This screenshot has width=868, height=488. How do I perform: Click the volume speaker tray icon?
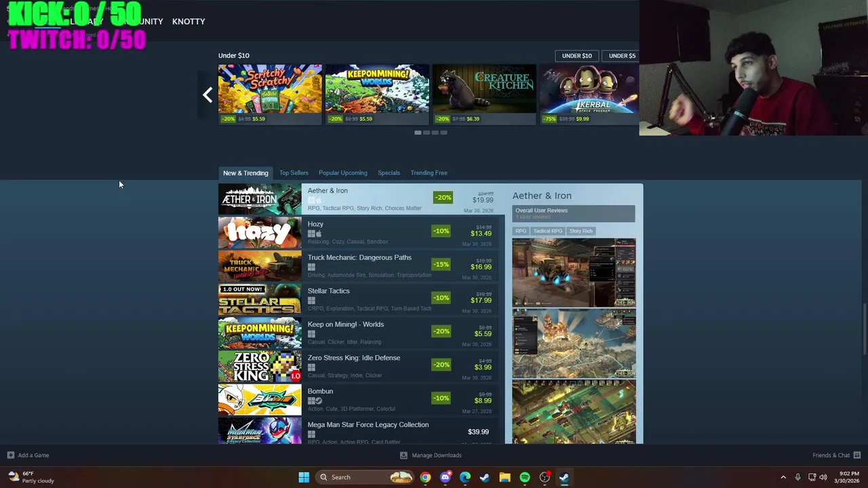(823, 477)
